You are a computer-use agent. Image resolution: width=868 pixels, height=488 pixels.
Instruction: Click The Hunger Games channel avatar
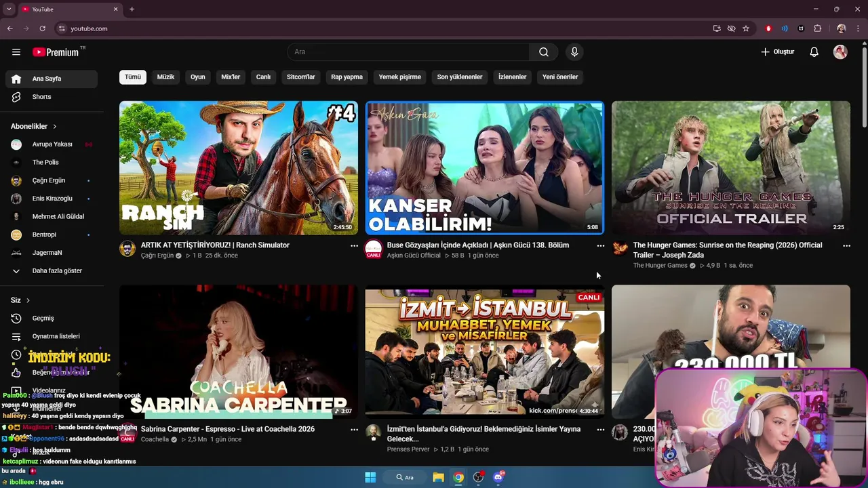(620, 249)
